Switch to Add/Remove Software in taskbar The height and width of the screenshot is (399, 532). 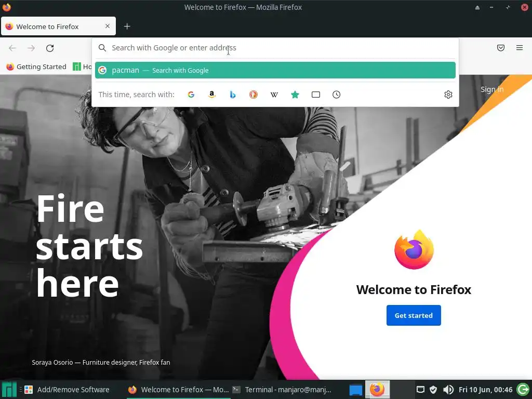tap(67, 390)
